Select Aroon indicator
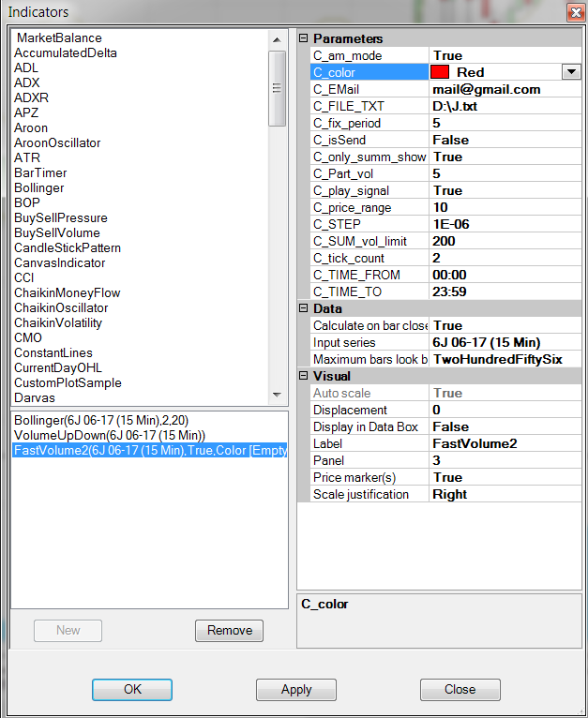588x718 pixels. pos(31,127)
